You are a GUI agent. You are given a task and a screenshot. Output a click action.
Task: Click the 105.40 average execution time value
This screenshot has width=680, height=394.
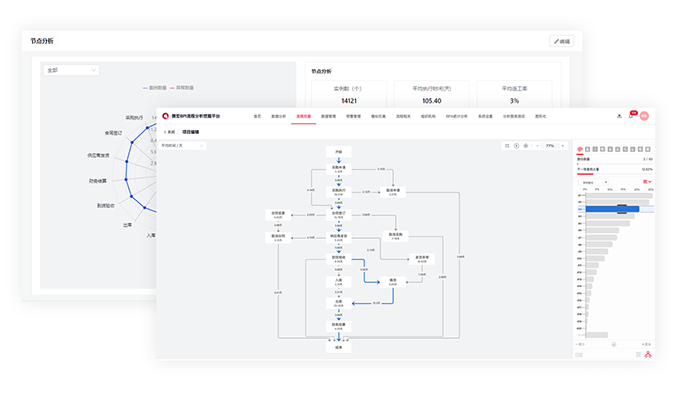point(432,101)
